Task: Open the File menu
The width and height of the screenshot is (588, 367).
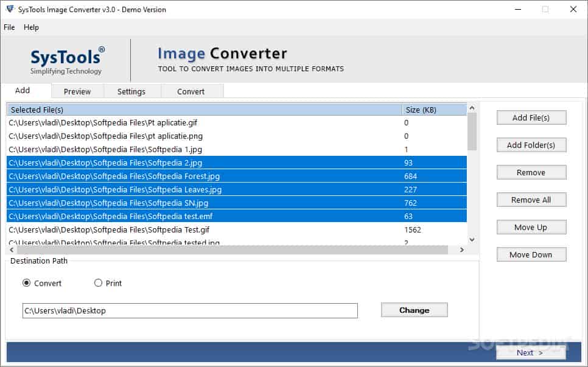Action: [9, 27]
